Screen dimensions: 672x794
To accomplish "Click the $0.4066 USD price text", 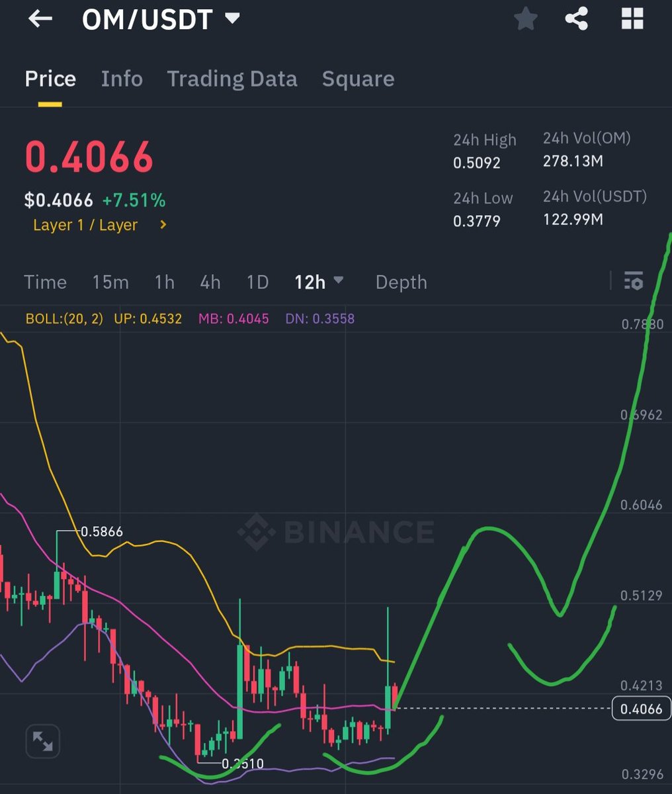I will pyautogui.click(x=59, y=200).
